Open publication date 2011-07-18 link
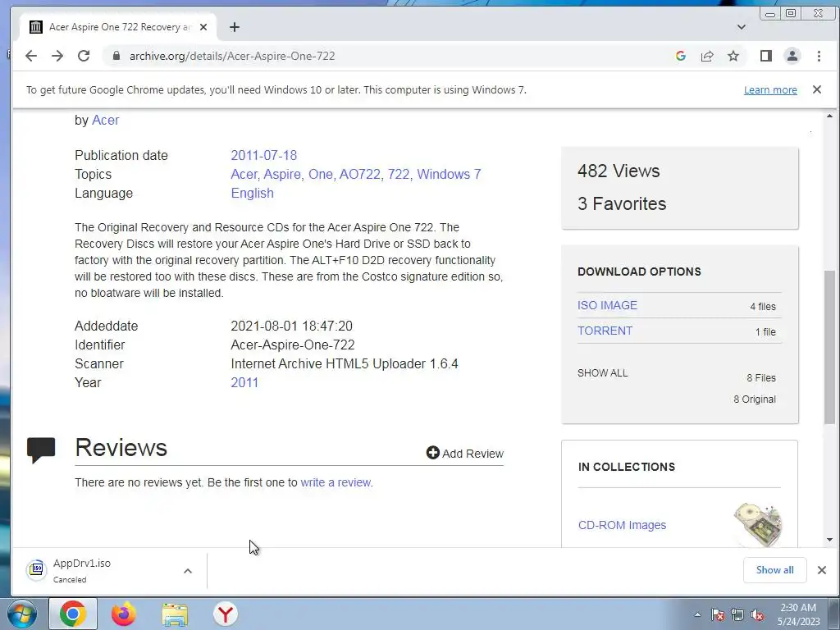The width and height of the screenshot is (840, 630). click(263, 155)
